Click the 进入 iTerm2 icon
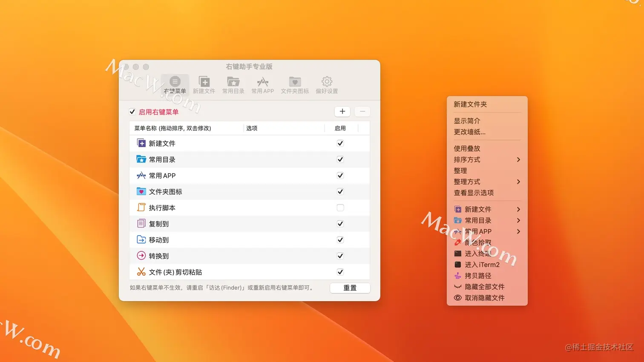 (457, 265)
